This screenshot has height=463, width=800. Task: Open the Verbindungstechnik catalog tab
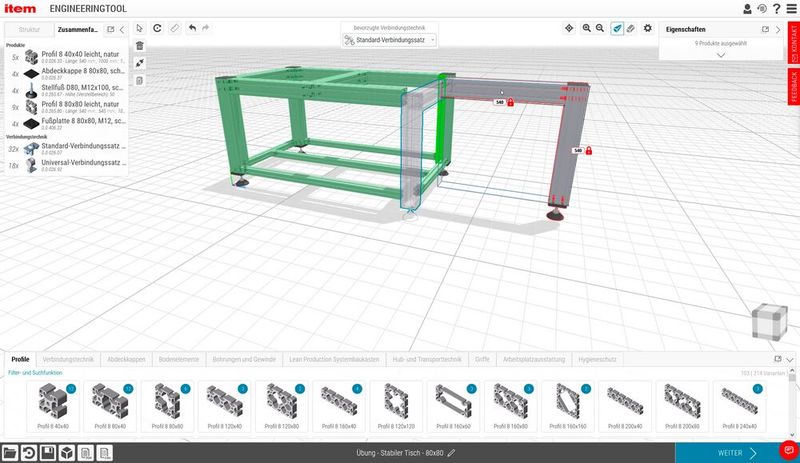[68, 359]
